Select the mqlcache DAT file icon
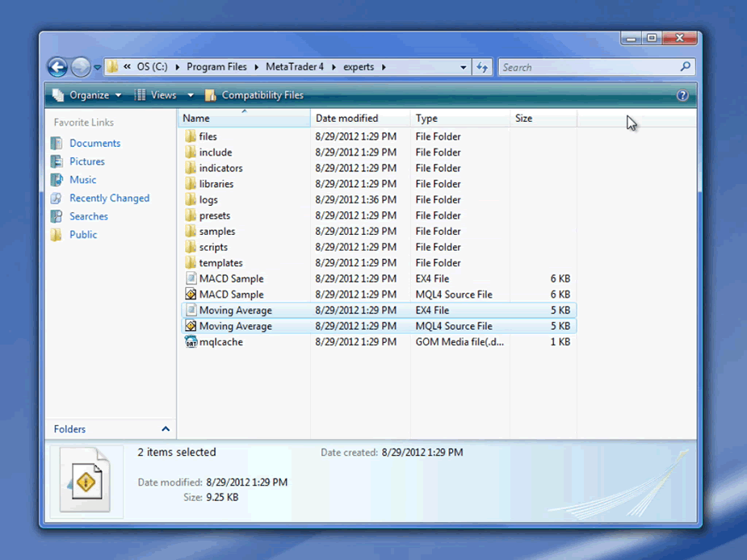This screenshot has width=747, height=560. [x=191, y=341]
